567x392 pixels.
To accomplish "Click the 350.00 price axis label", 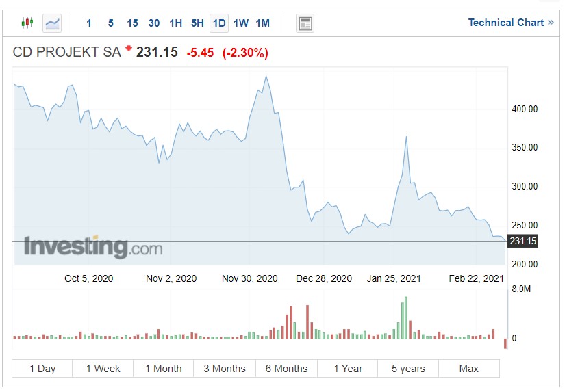I will click(x=525, y=147).
